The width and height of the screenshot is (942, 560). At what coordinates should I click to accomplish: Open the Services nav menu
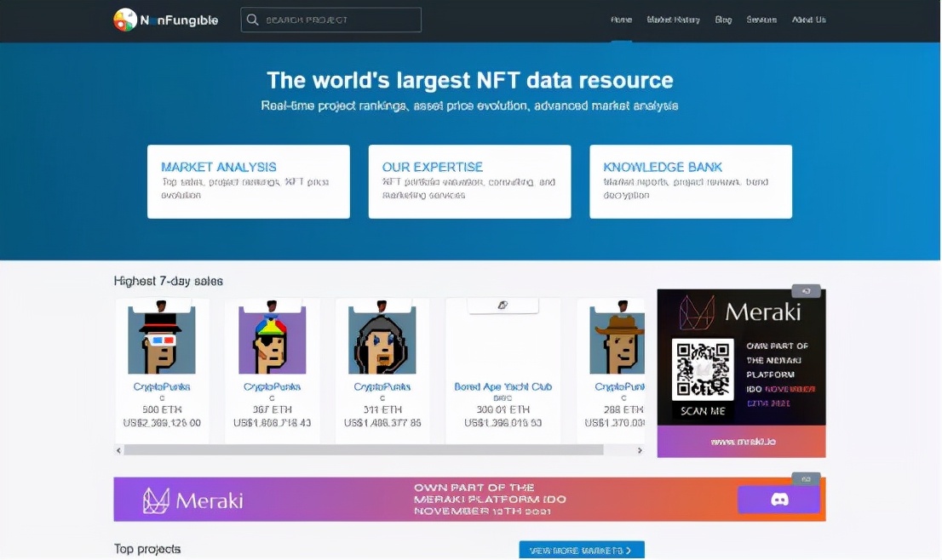point(761,20)
